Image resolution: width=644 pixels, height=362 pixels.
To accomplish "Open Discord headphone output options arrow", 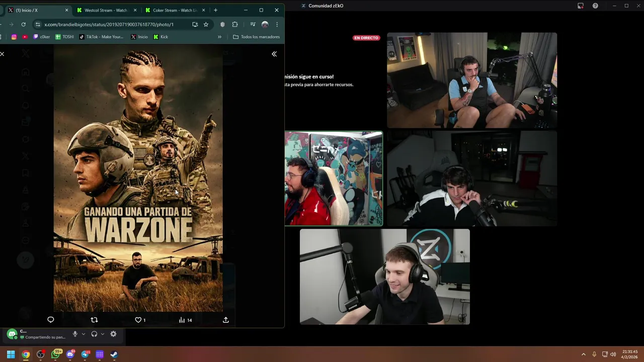I will 103,334.
